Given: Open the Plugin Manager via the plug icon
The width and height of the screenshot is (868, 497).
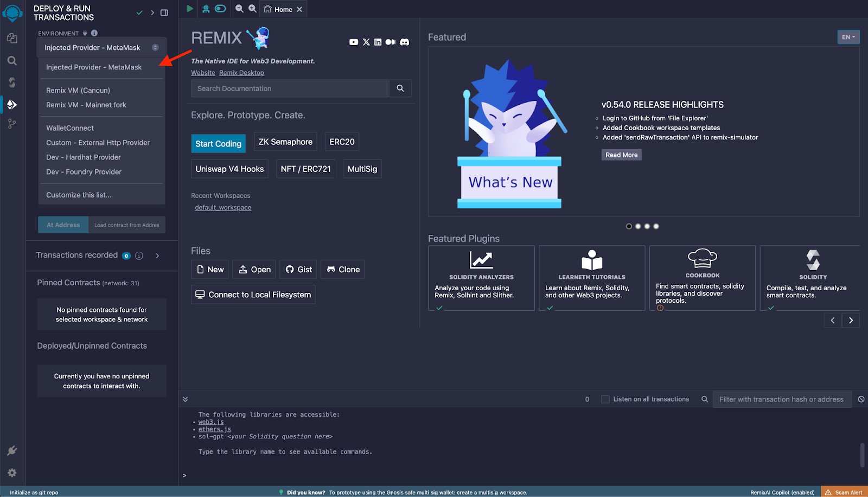Looking at the screenshot, I should point(12,450).
